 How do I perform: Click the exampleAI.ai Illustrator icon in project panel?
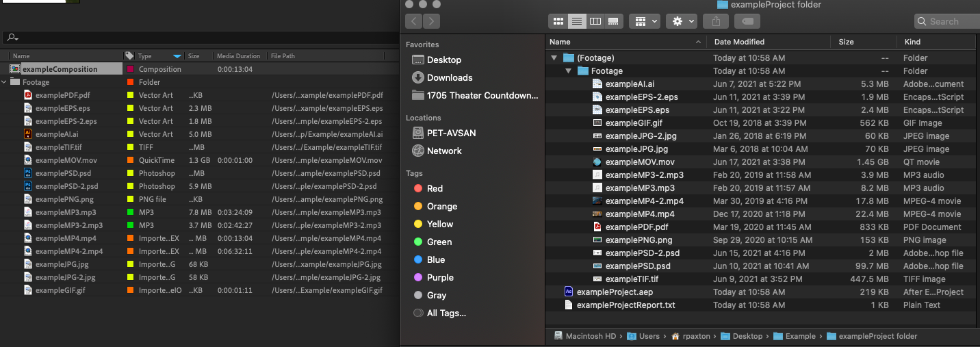28,134
